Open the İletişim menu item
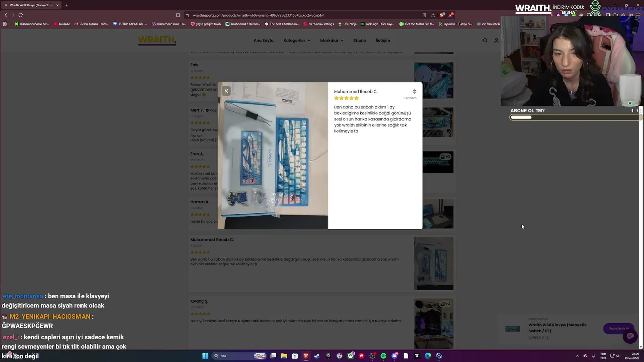644x362 pixels. 383,40
